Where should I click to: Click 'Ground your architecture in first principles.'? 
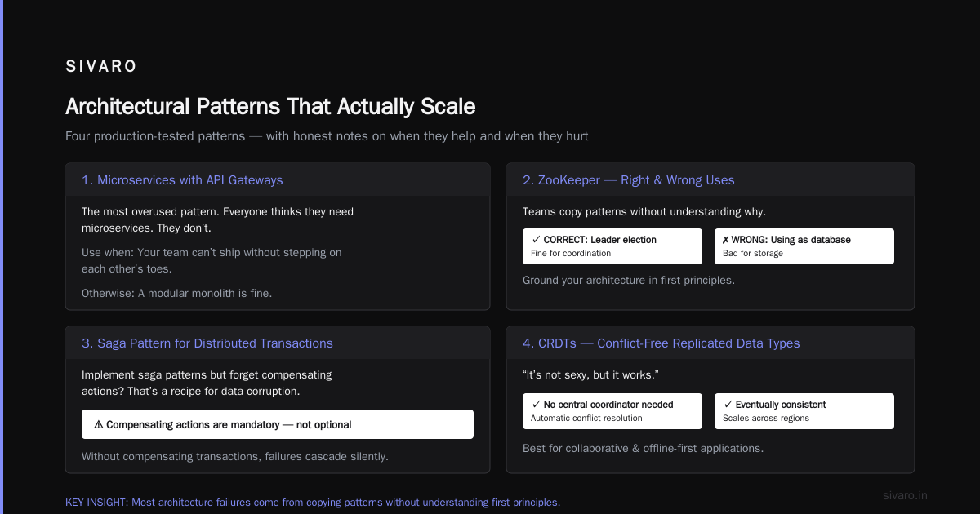pos(629,281)
